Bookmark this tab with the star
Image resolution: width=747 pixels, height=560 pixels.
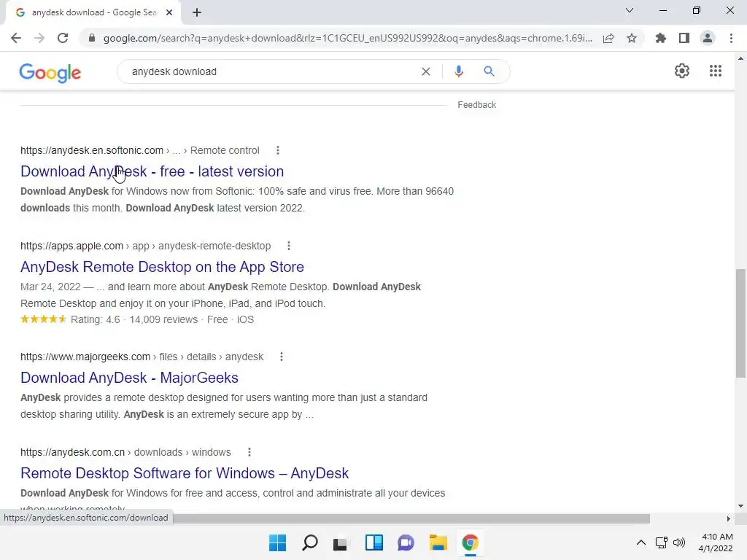point(632,38)
